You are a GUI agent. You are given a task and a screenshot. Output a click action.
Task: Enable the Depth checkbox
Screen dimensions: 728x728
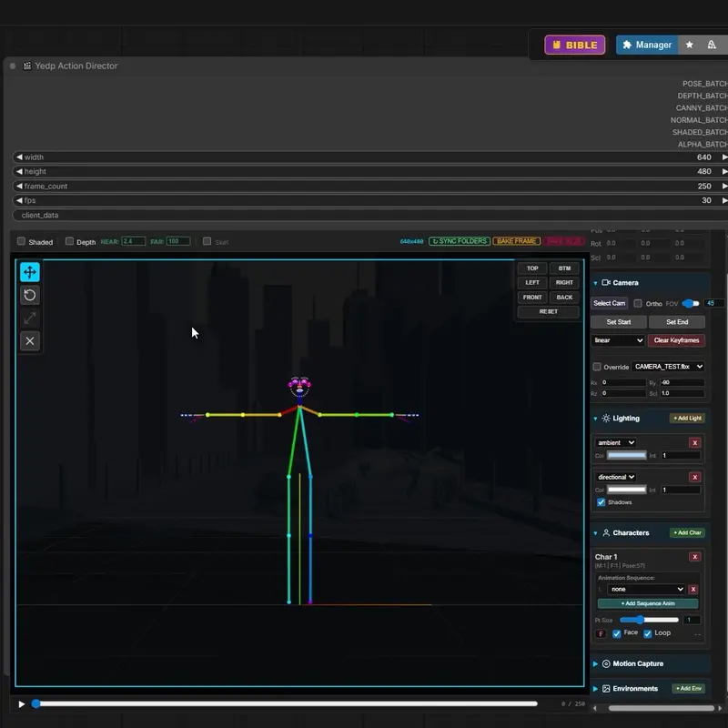click(x=69, y=241)
